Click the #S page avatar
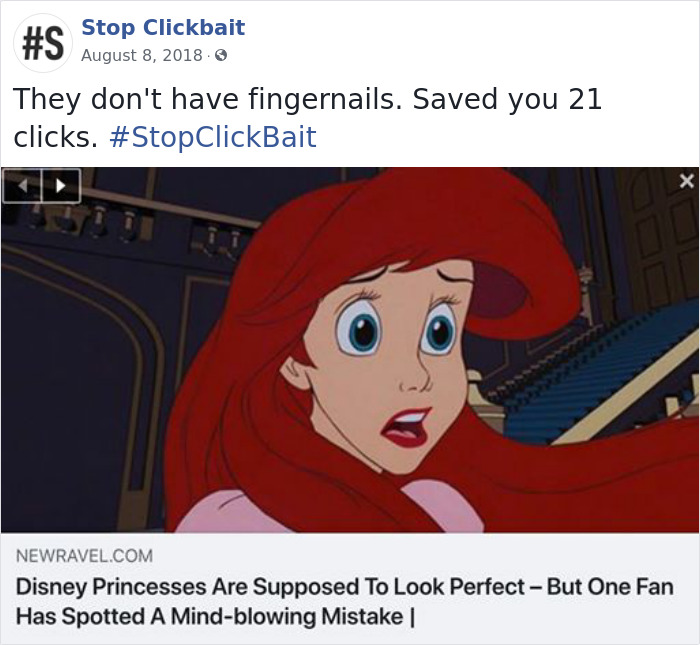This screenshot has width=700, height=645. (42, 44)
